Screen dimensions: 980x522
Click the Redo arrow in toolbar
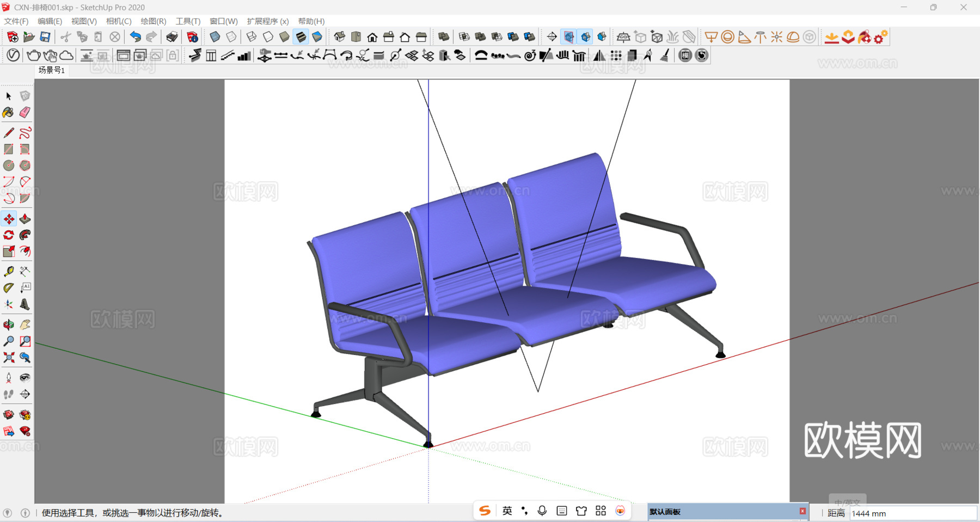pos(151,37)
